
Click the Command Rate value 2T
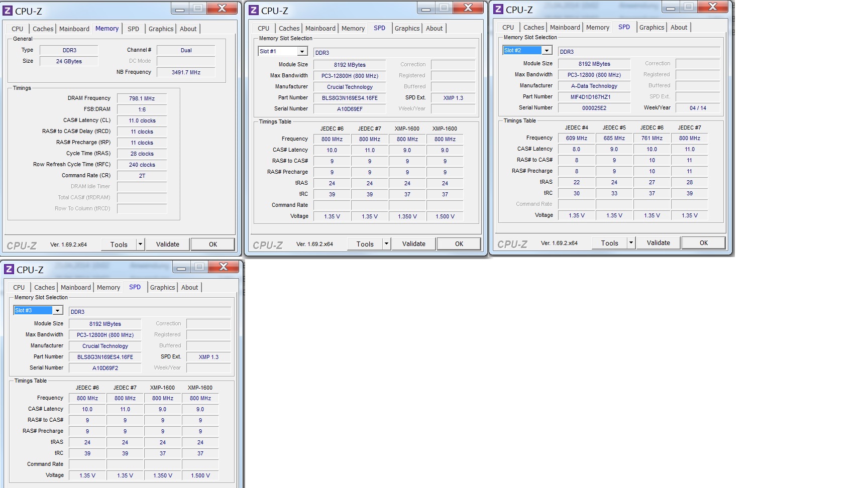142,176
